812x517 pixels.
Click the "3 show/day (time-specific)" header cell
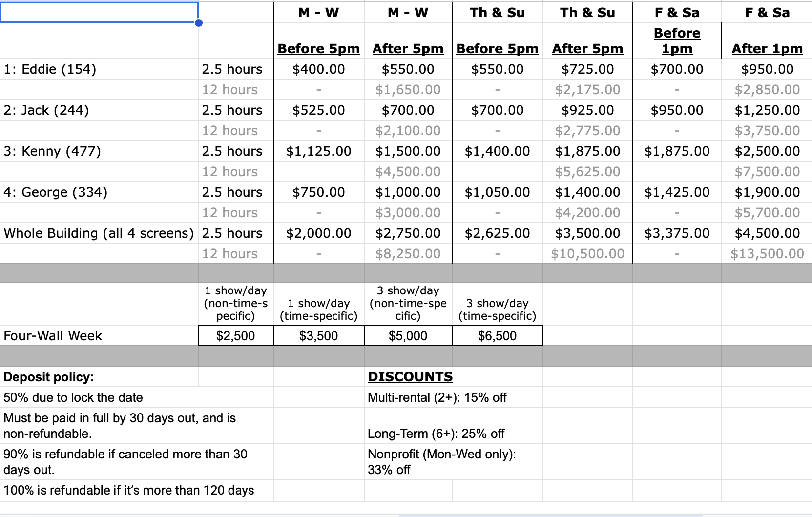(x=497, y=310)
